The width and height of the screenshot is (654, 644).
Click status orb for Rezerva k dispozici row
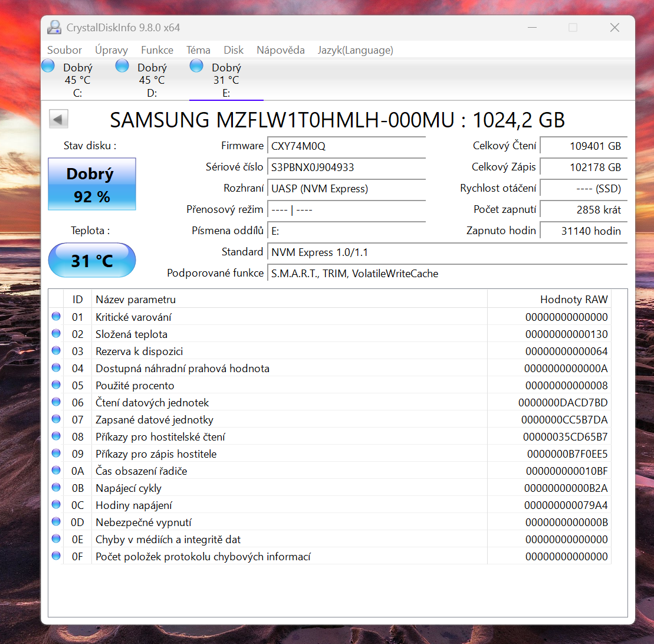(x=56, y=350)
